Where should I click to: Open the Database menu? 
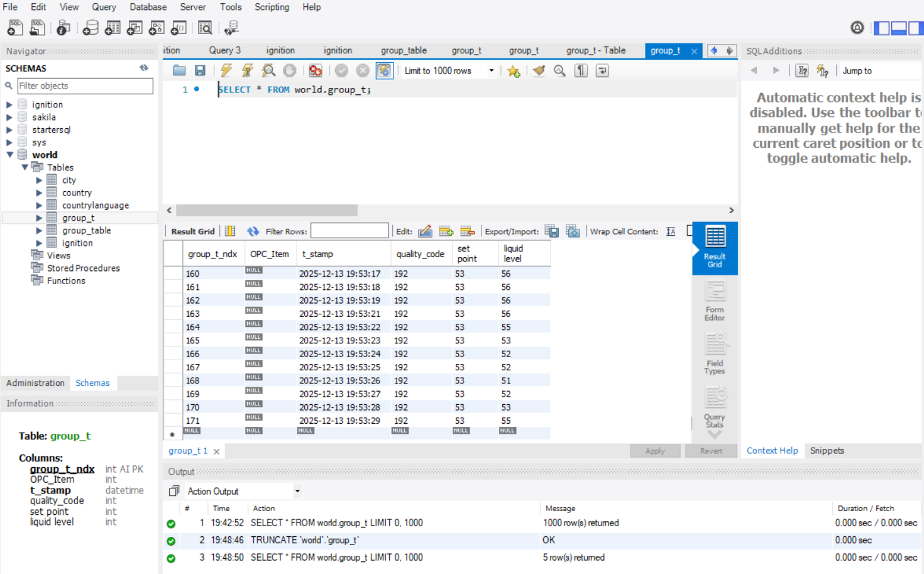148,7
